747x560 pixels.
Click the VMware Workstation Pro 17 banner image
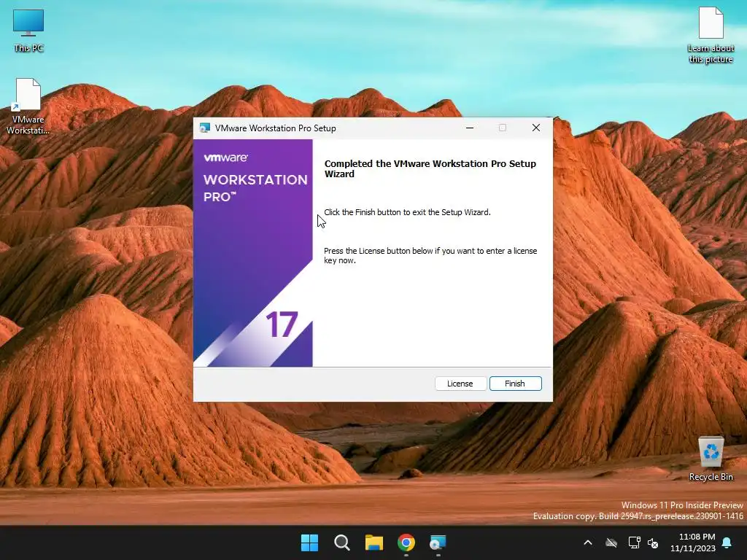253,253
